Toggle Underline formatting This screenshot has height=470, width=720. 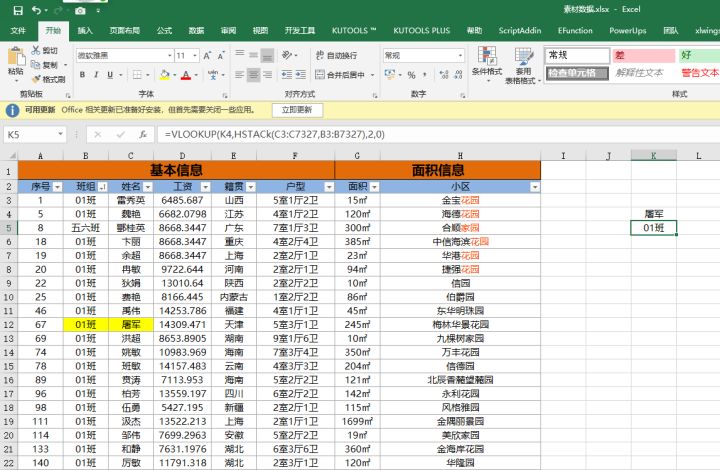pyautogui.click(x=110, y=74)
